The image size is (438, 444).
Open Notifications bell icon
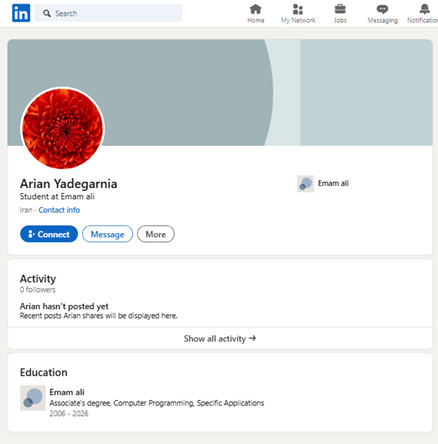point(424,9)
